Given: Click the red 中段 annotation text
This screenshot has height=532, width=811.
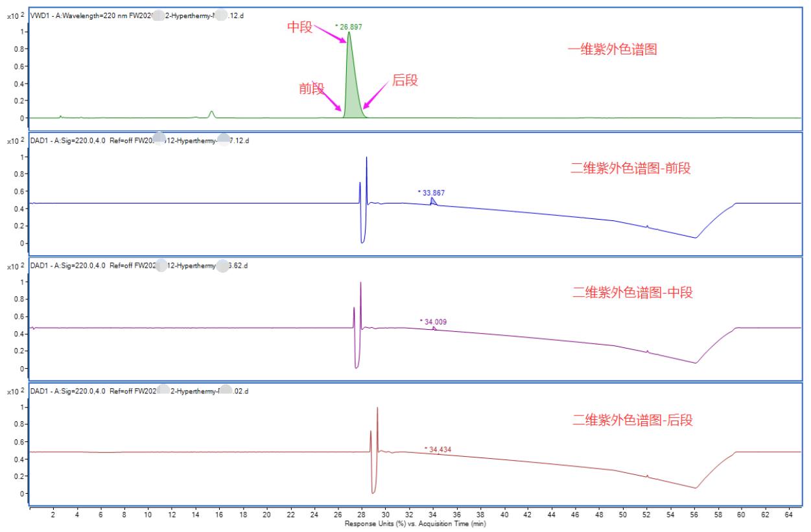Looking at the screenshot, I should coord(300,27).
